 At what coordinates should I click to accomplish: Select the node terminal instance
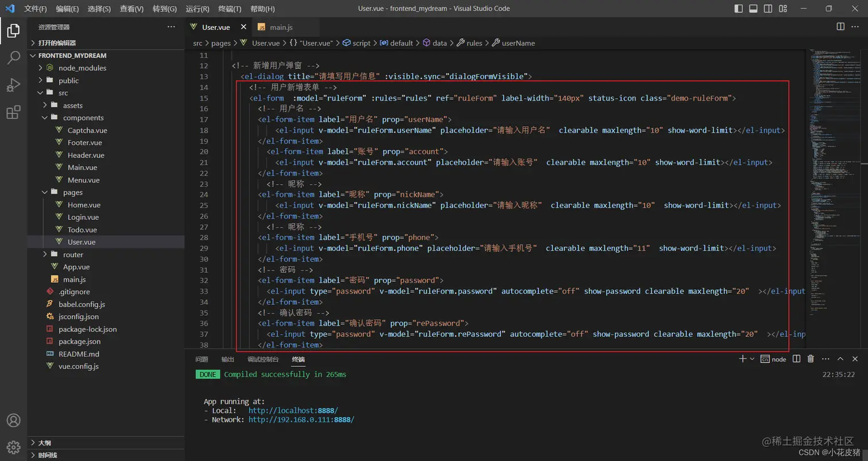pos(773,359)
